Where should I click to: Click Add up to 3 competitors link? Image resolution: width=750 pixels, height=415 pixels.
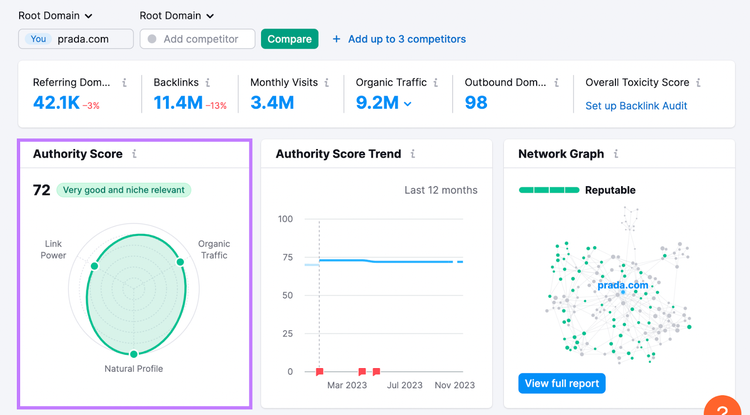click(x=407, y=39)
